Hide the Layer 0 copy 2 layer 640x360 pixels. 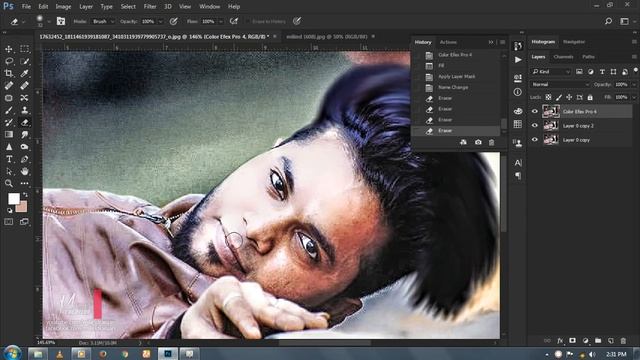pos(535,126)
